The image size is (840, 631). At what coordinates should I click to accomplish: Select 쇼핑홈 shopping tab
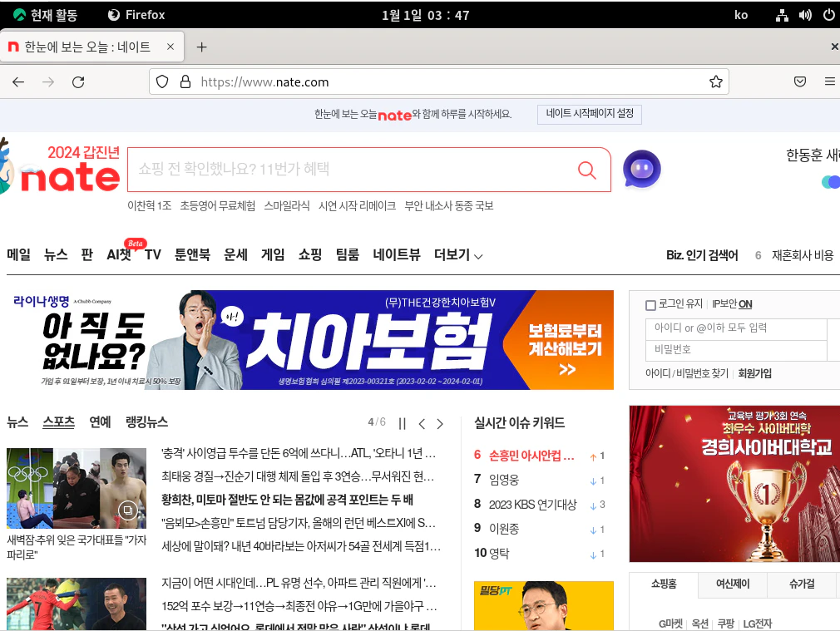[x=664, y=584]
